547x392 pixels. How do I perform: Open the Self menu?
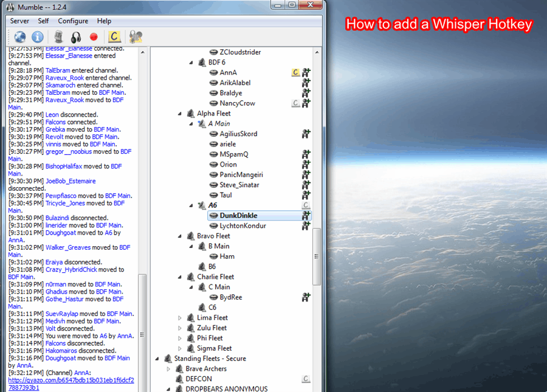point(43,21)
